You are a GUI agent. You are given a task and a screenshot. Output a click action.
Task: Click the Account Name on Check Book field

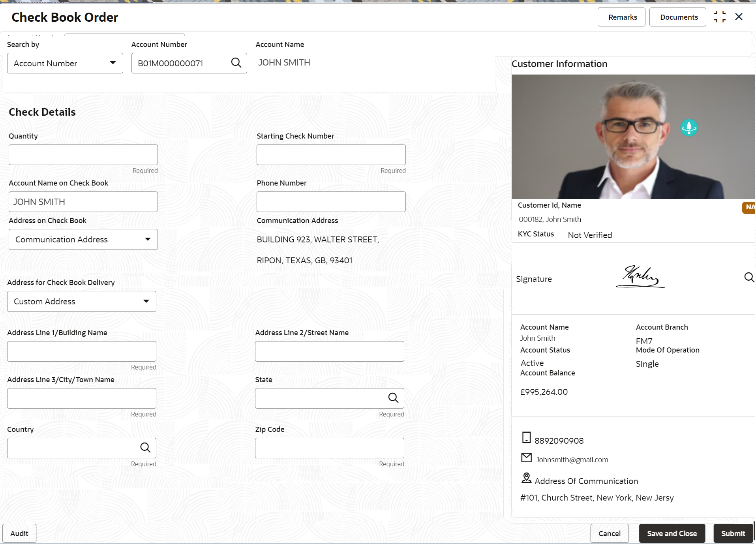coord(83,202)
